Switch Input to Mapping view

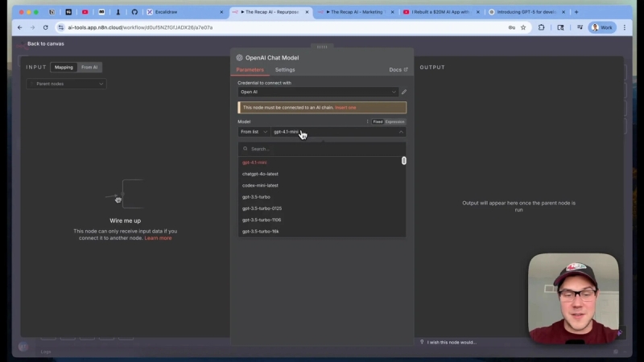coord(64,68)
